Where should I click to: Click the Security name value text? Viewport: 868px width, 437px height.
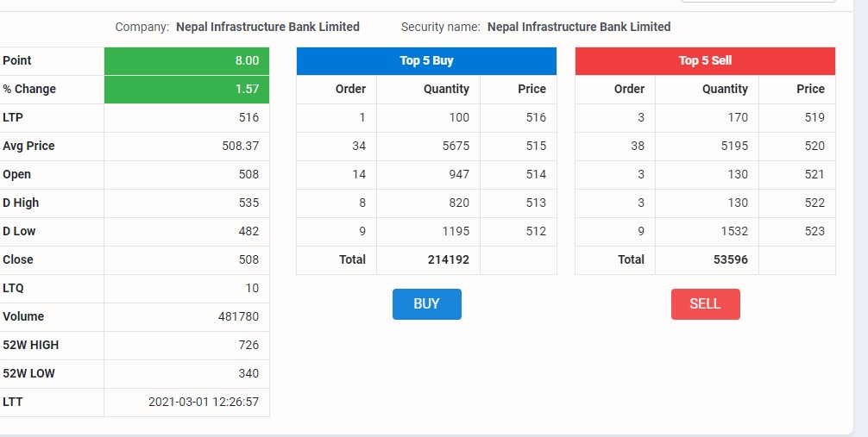click(579, 27)
